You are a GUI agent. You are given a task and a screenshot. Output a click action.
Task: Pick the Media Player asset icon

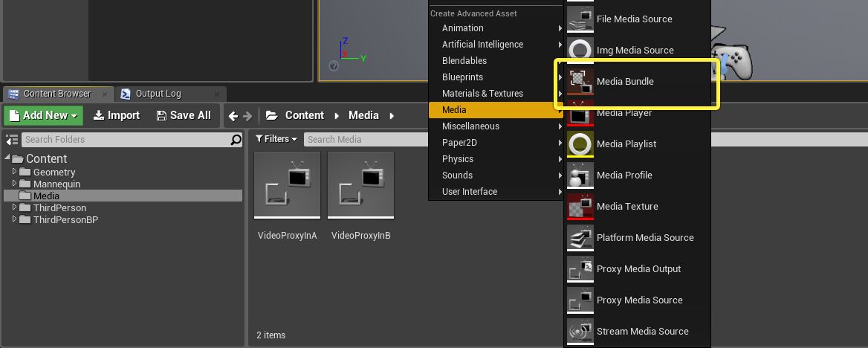pos(580,113)
